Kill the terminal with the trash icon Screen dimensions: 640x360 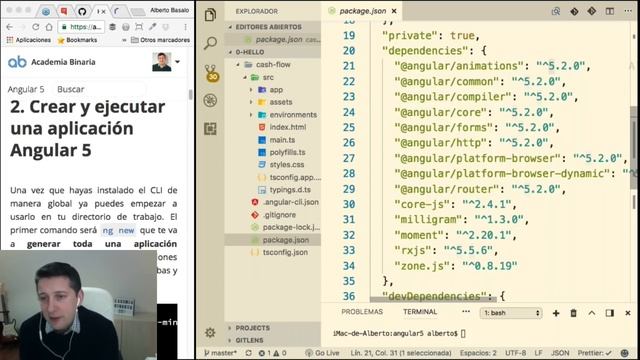click(573, 313)
